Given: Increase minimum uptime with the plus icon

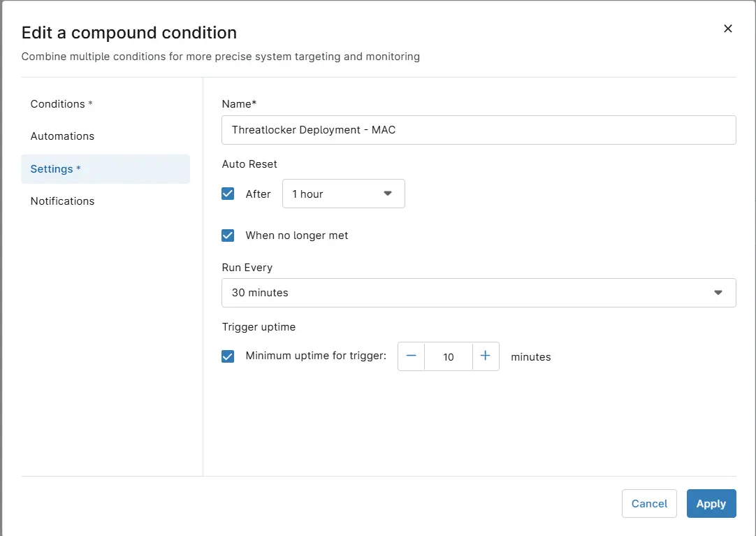Looking at the screenshot, I should tap(486, 356).
